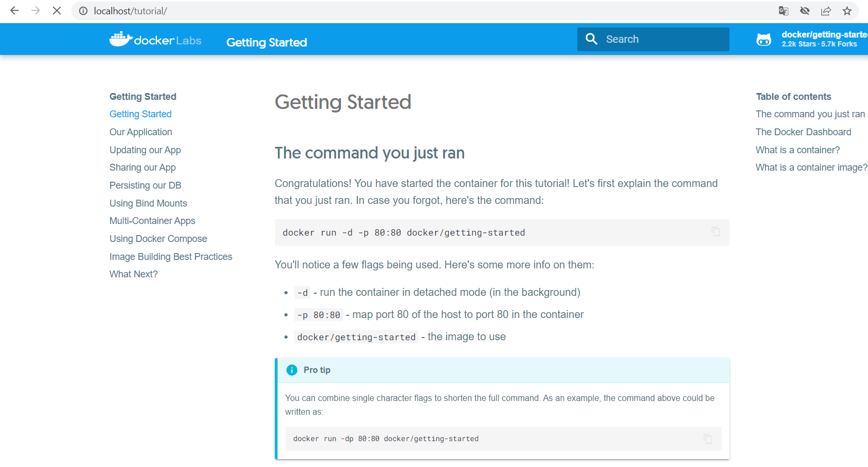Open Getting Started in the sidebar
The width and height of the screenshot is (868, 467).
(141, 114)
